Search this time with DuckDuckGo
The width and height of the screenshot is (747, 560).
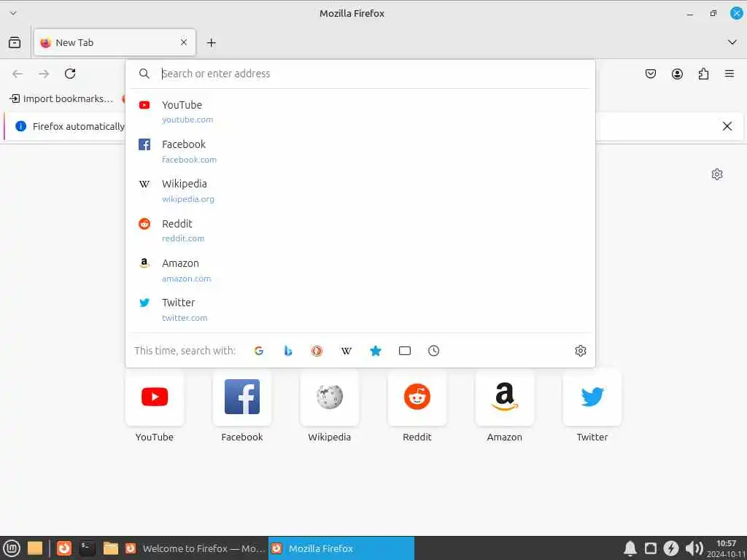317,351
